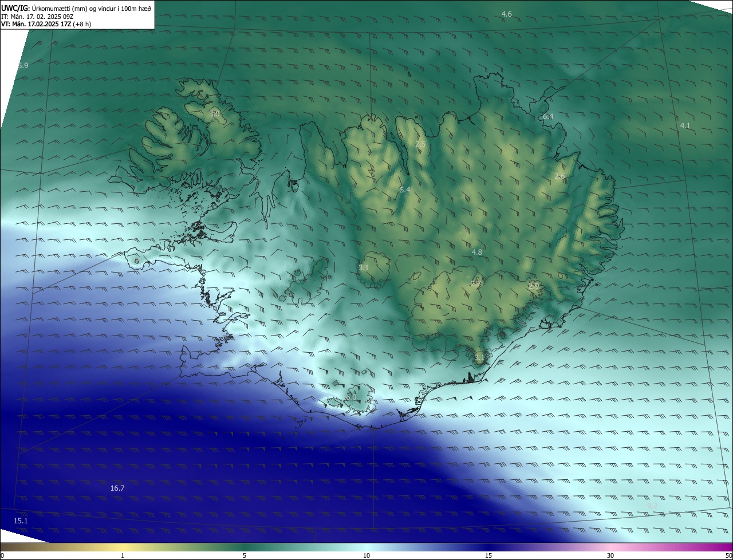Click the 2.9 value label
733x560 pixels.
coord(534,285)
